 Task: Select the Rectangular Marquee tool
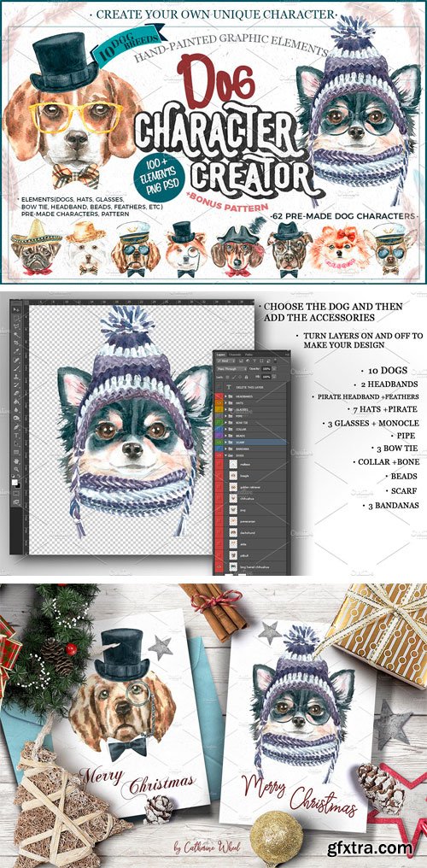(16, 318)
